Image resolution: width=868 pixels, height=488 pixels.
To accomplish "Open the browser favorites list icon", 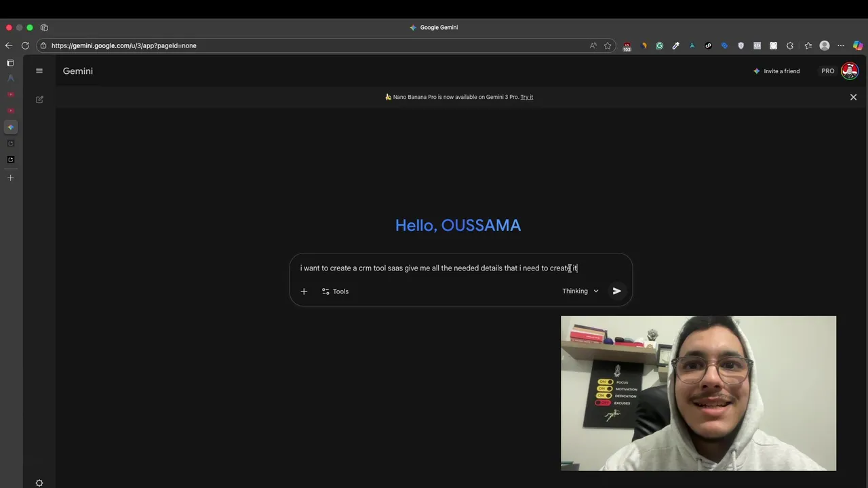I will click(x=808, y=45).
